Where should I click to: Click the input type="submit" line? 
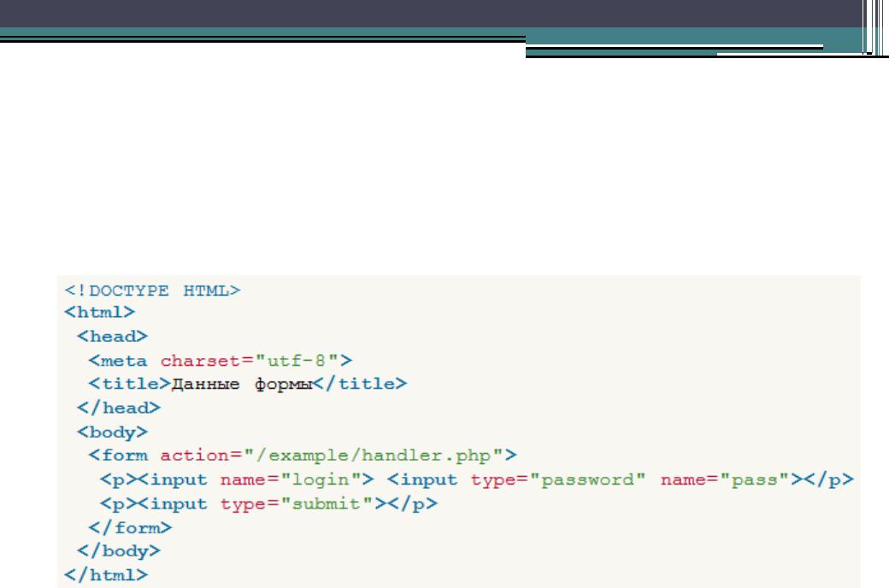click(x=268, y=503)
